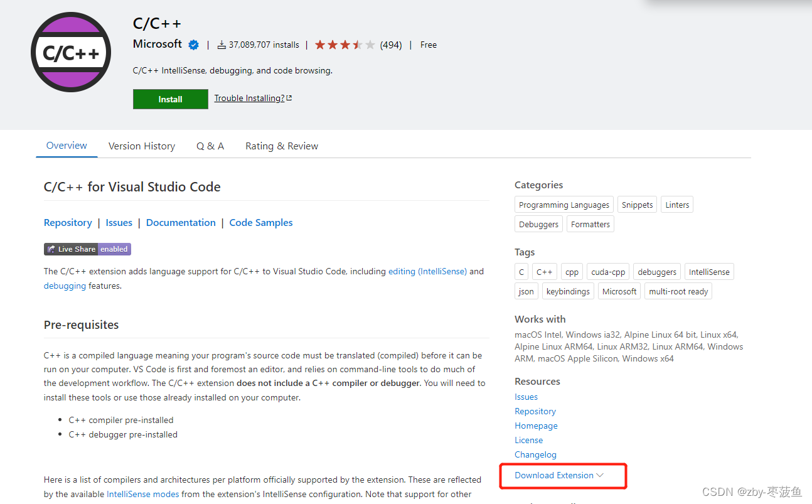The height and width of the screenshot is (504, 812).
Task: Open the Issues link under Resources
Action: pyautogui.click(x=526, y=397)
